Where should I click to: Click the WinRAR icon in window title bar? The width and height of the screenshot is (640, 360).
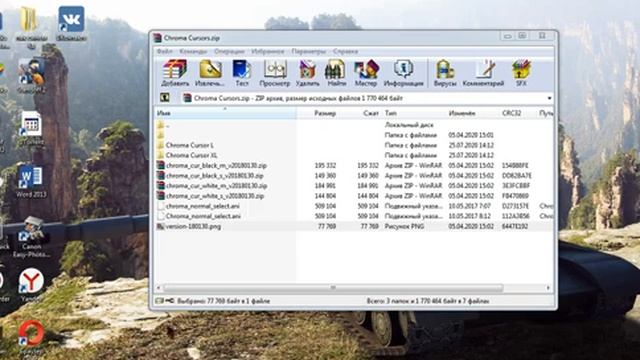coord(158,38)
